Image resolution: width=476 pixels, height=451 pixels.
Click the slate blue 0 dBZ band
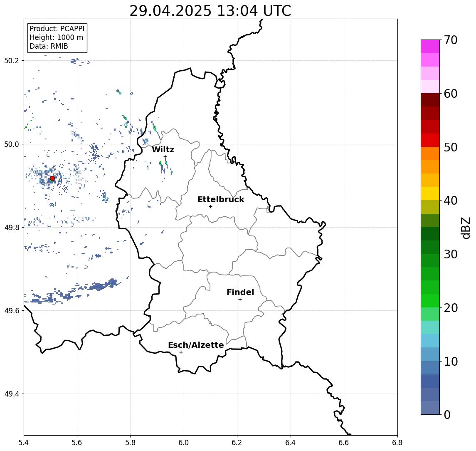(x=430, y=408)
